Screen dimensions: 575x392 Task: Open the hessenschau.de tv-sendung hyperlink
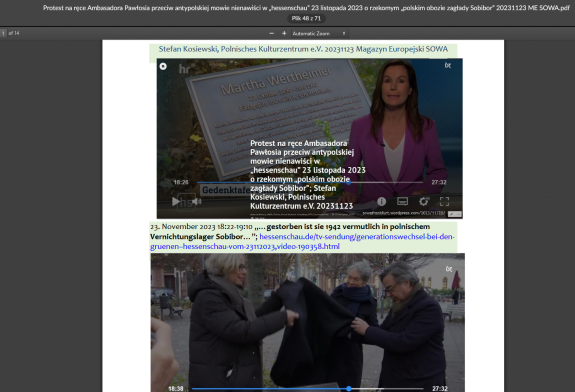[x=302, y=241]
